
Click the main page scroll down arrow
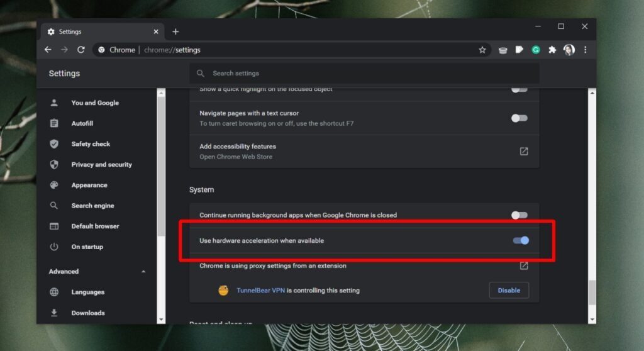pos(592,320)
